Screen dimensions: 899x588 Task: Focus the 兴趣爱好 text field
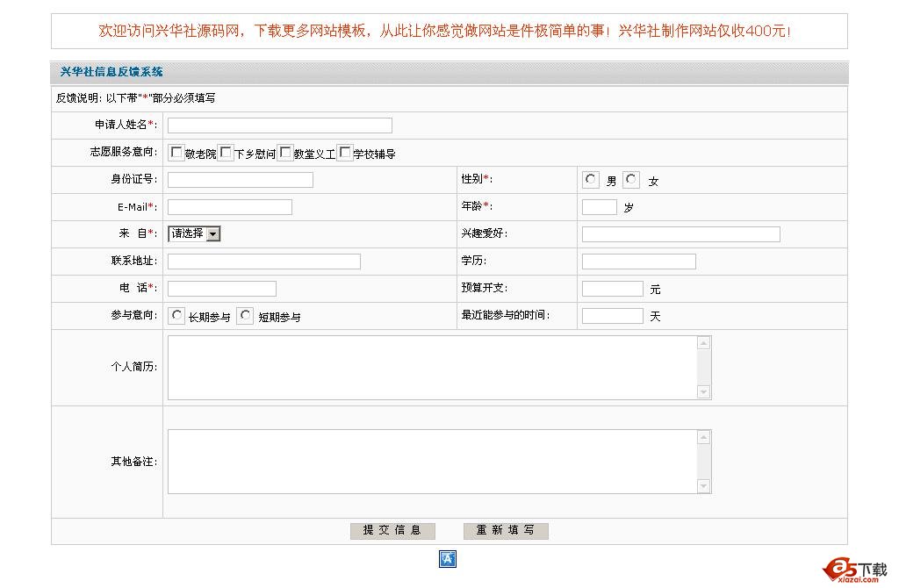click(680, 234)
